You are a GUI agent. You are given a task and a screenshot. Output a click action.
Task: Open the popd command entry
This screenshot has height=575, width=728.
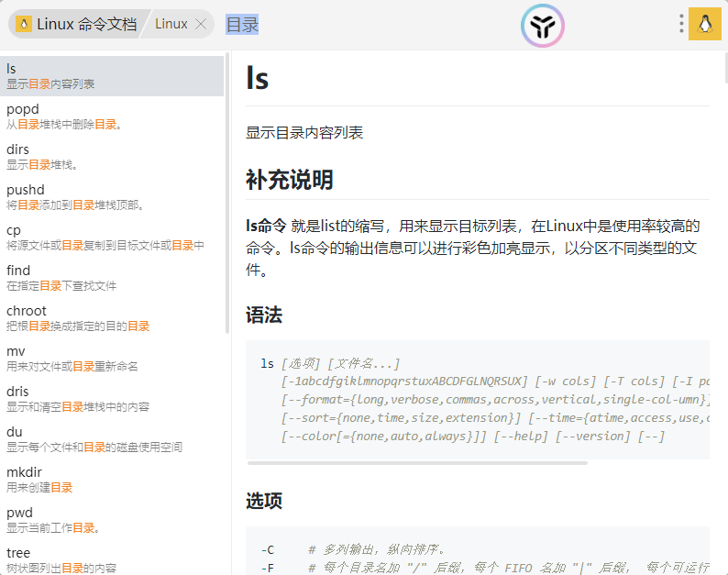(112, 116)
